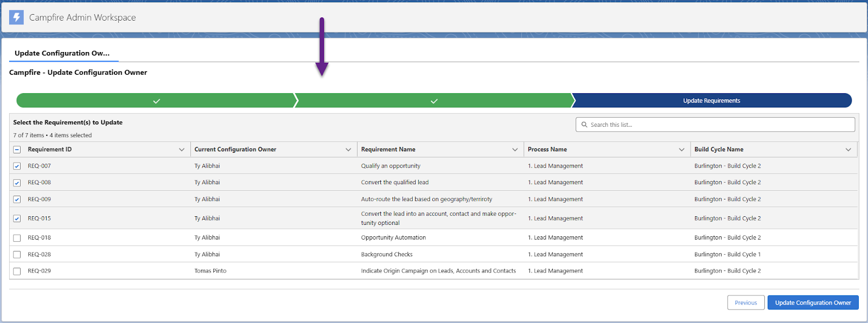Click the REQ-015 requirement ID cell
Image resolution: width=868 pixels, height=323 pixels.
[x=39, y=218]
